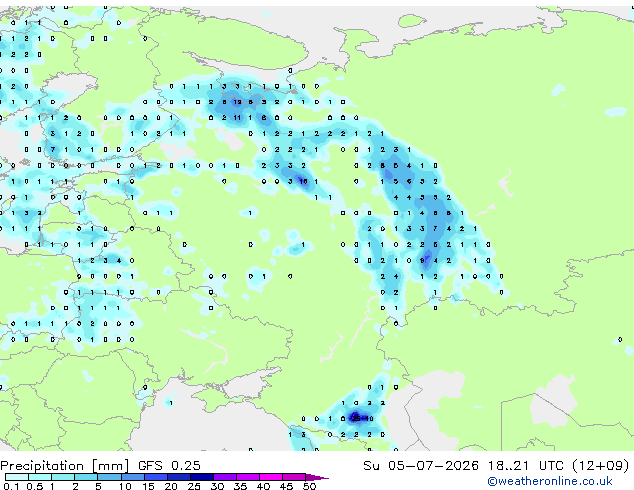Select the 35–40 mm legend color box

(248, 477)
